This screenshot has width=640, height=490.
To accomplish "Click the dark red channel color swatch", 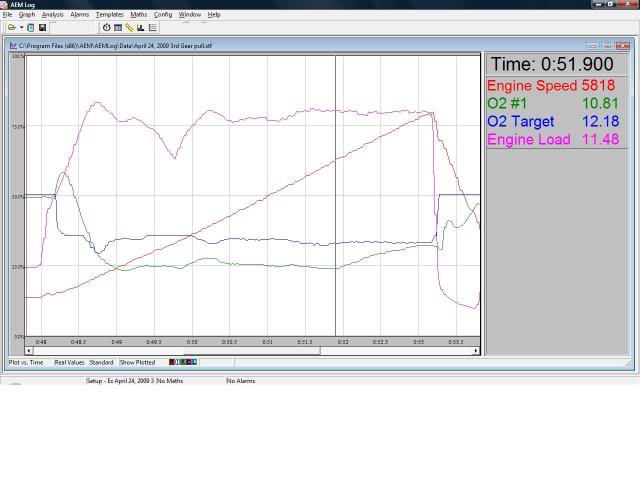I will point(172,362).
